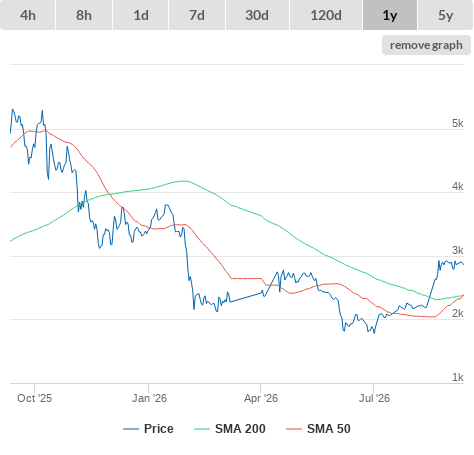Screen dimensions: 474x455
Task: Switch to the 8h time range
Action: pyautogui.click(x=84, y=15)
